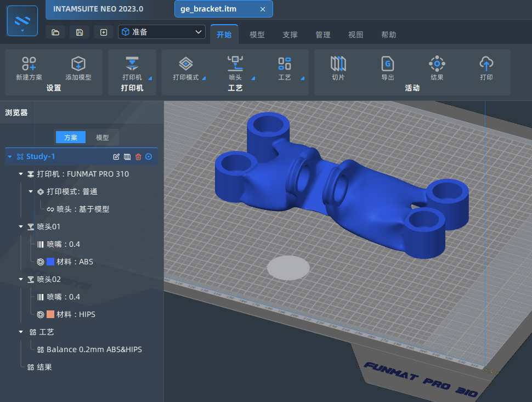Screen dimensions: 532x402
Task: Click the blue ABS material color swatch
Action: (x=50, y=262)
